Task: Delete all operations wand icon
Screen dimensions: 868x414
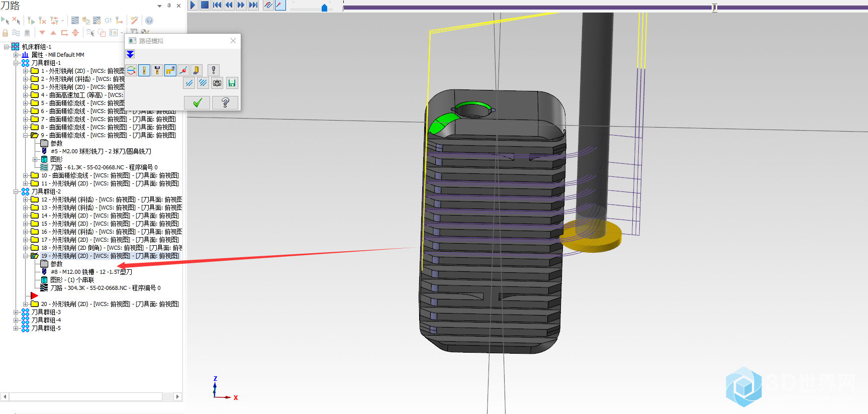Action: pyautogui.click(x=134, y=20)
